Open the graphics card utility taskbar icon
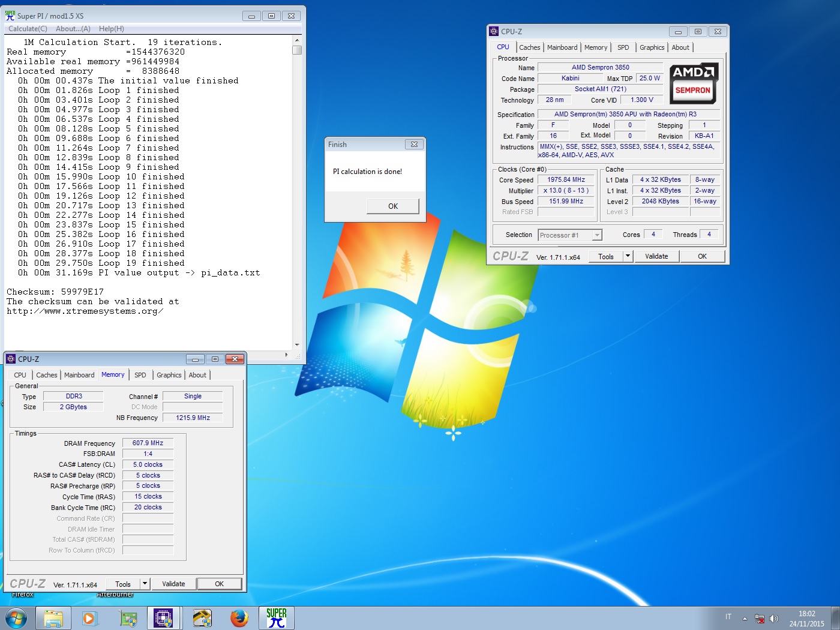The image size is (840, 630). point(128,618)
